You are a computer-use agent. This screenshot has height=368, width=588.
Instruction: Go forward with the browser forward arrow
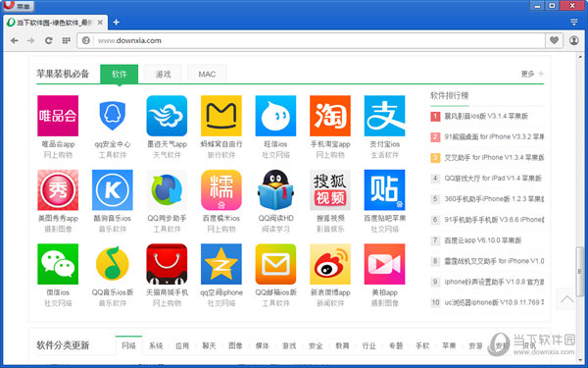(31, 40)
